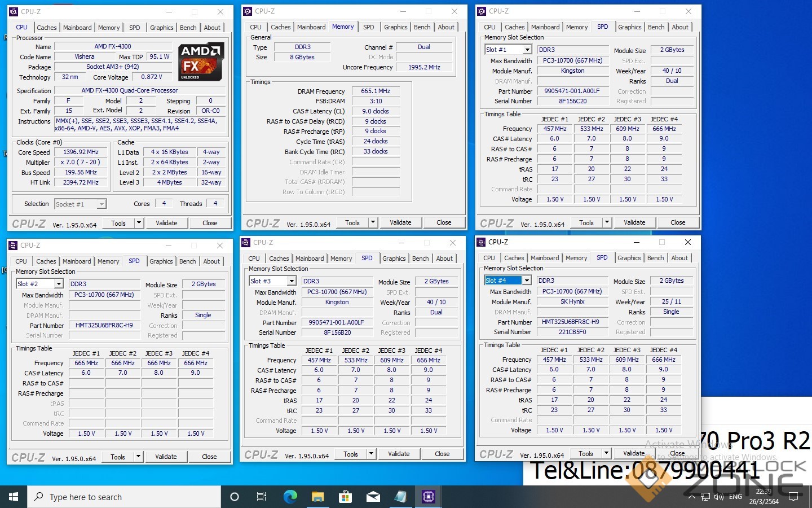
Task: Open Tools dropdown arrow in AMD FX-4300 window
Action: 139,223
